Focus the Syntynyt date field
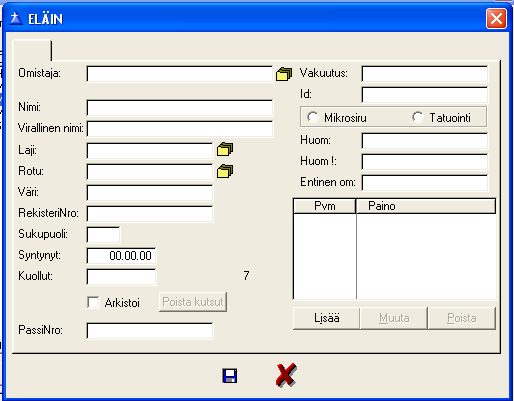The image size is (514, 401). pos(121,256)
